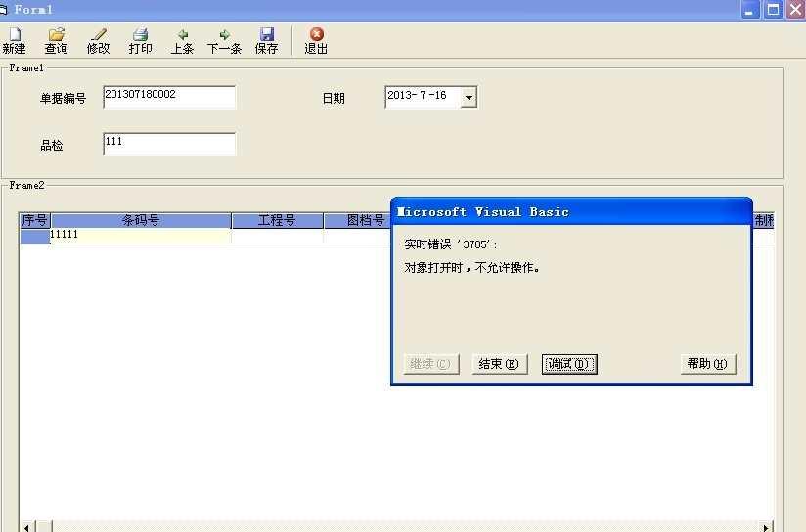Screen dimensions: 806x532
Task: Click the 调试(D) button in error dialog
Action: (x=569, y=364)
